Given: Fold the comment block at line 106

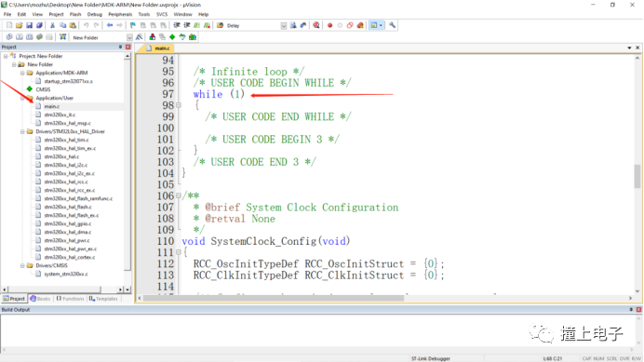Looking at the screenshot, I should tap(179, 195).
